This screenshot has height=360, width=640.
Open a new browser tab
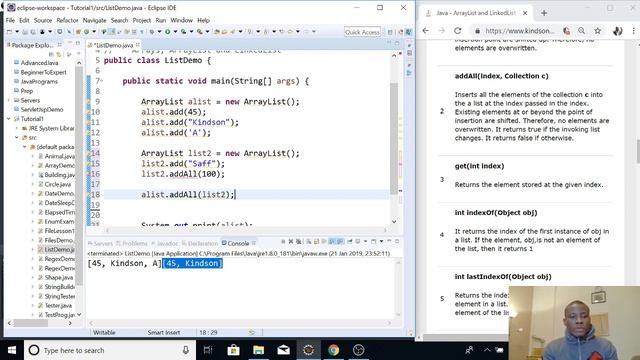[x=544, y=13]
